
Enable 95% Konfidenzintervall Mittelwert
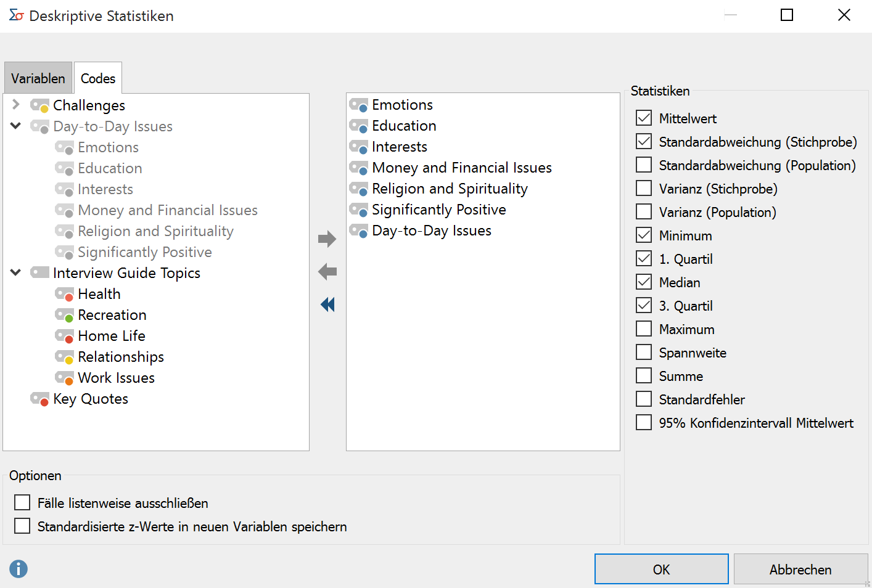click(644, 422)
